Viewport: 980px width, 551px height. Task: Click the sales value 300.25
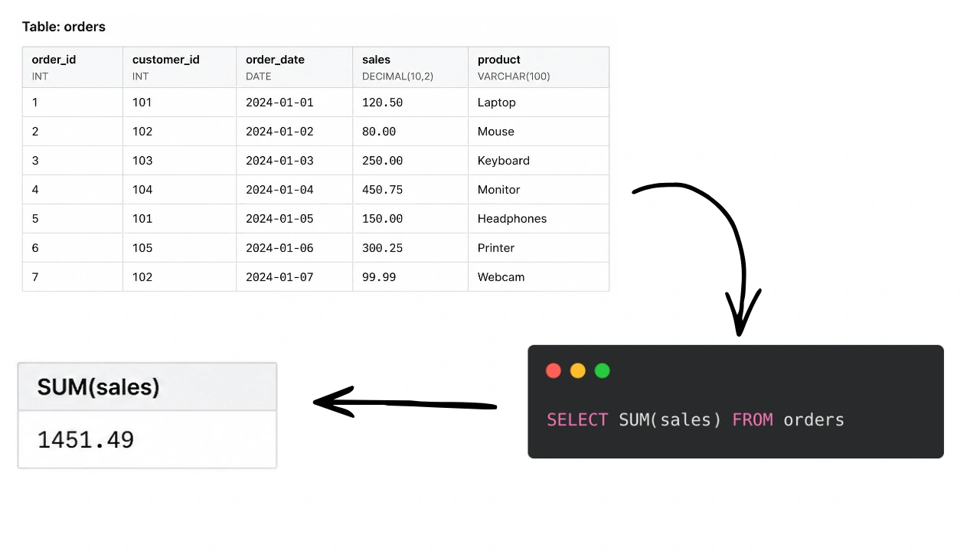[x=382, y=248]
